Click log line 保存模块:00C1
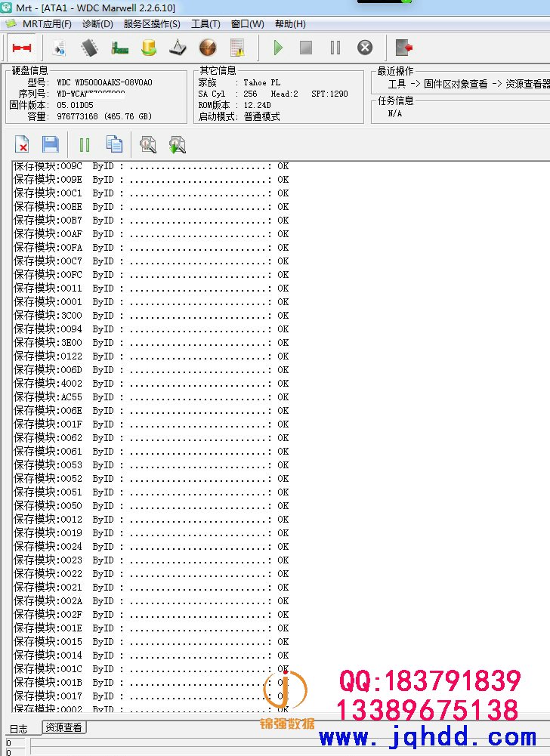Screen dimensions: 550x756 pos(151,193)
